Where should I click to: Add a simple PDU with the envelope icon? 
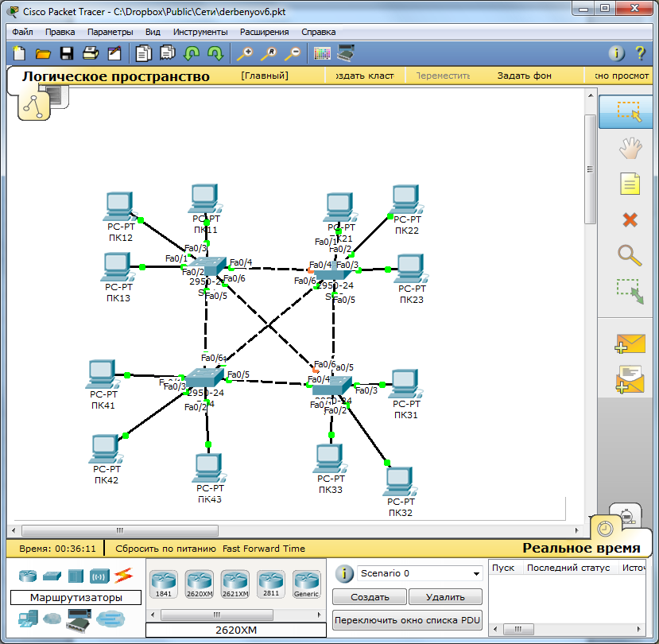[629, 343]
